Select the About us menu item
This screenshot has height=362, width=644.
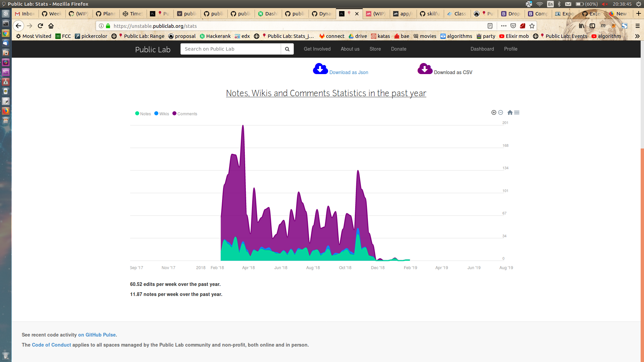click(x=350, y=49)
